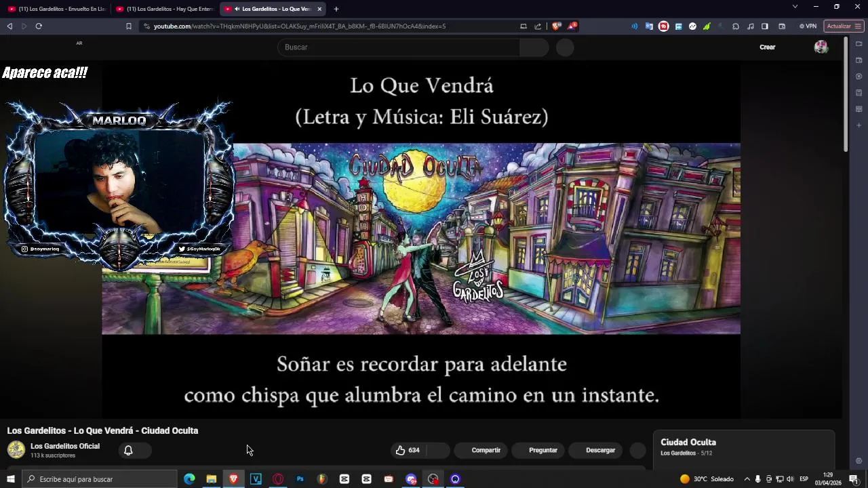
Task: Open the YouTube account avatar menu
Action: [x=821, y=47]
